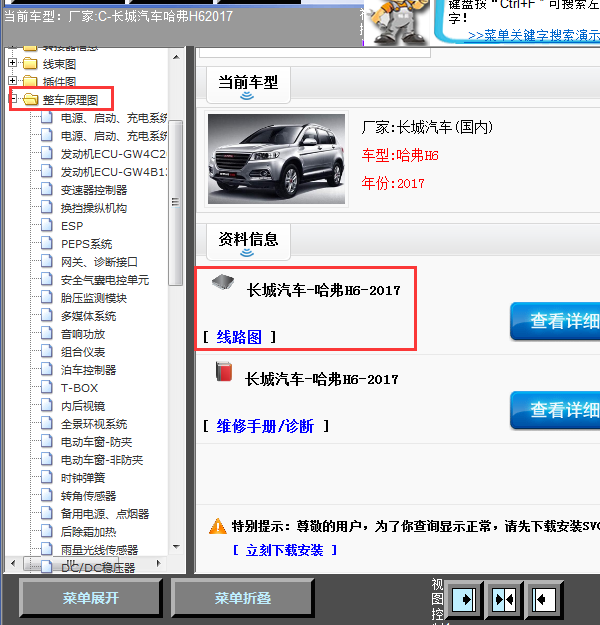Image resolution: width=600 pixels, height=625 pixels.
Task: Click horizontal scrollbar left arrow in tree
Action: pyautogui.click(x=13, y=563)
